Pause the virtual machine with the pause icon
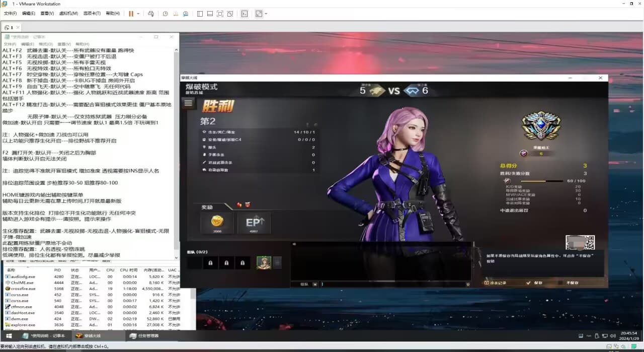Viewport: 644px width, 352px height. [x=131, y=14]
